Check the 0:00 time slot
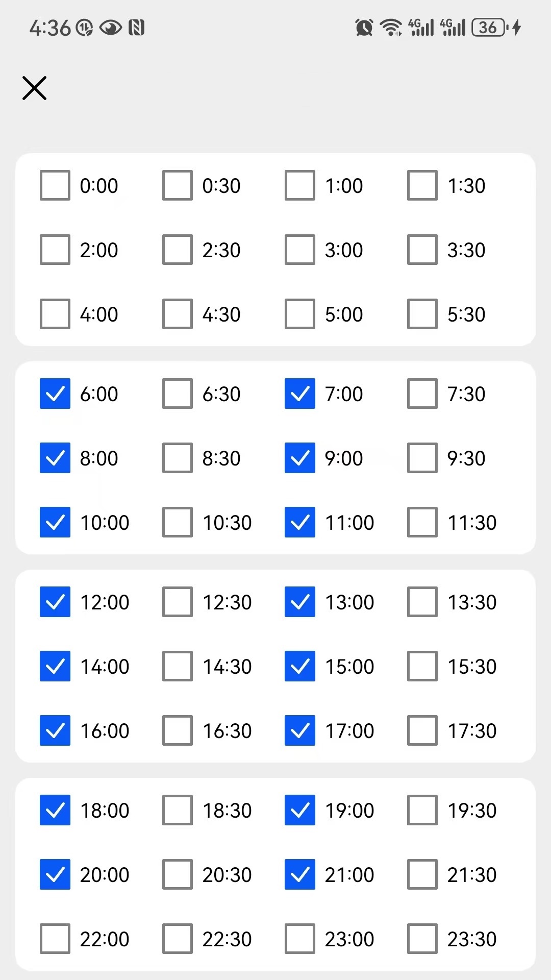The width and height of the screenshot is (551, 980). click(55, 185)
